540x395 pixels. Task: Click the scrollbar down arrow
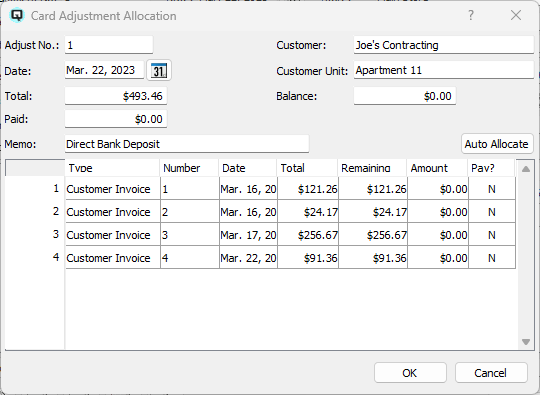526,342
